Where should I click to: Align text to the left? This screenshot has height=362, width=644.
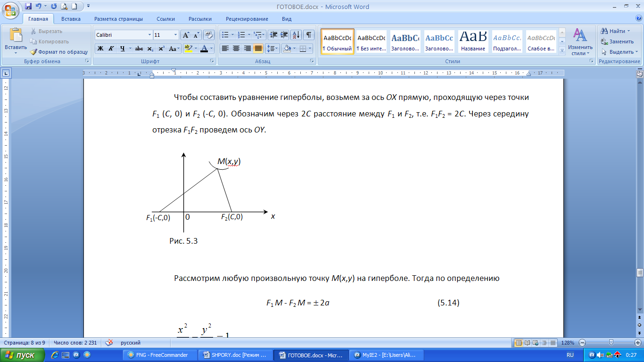225,48
